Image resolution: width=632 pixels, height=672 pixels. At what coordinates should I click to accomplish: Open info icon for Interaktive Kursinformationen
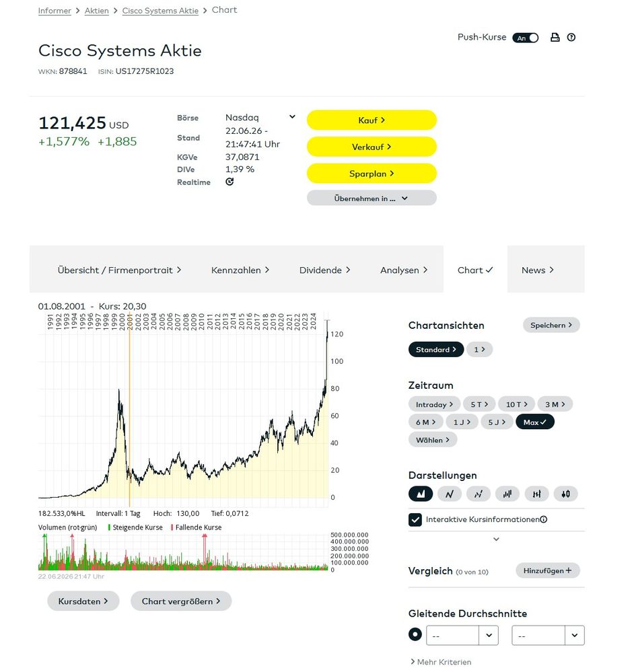(x=544, y=519)
